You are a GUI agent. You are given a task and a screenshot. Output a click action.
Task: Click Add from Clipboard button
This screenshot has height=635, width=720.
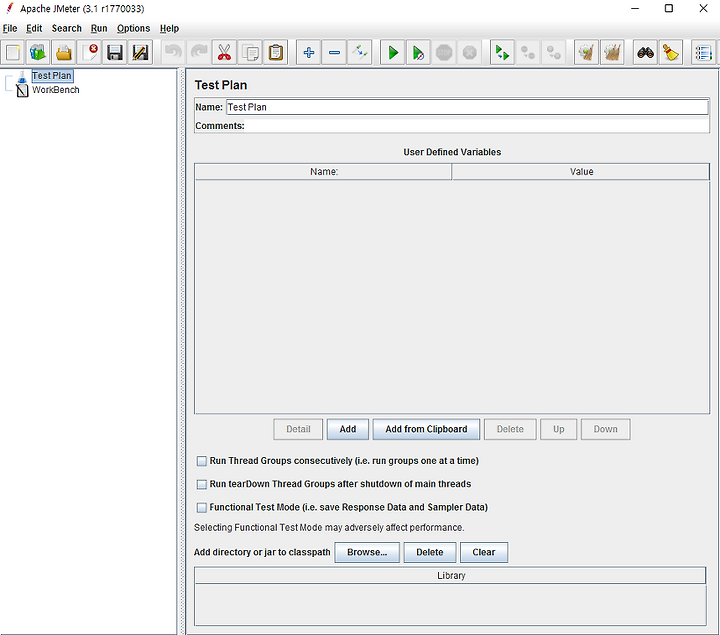coord(426,429)
